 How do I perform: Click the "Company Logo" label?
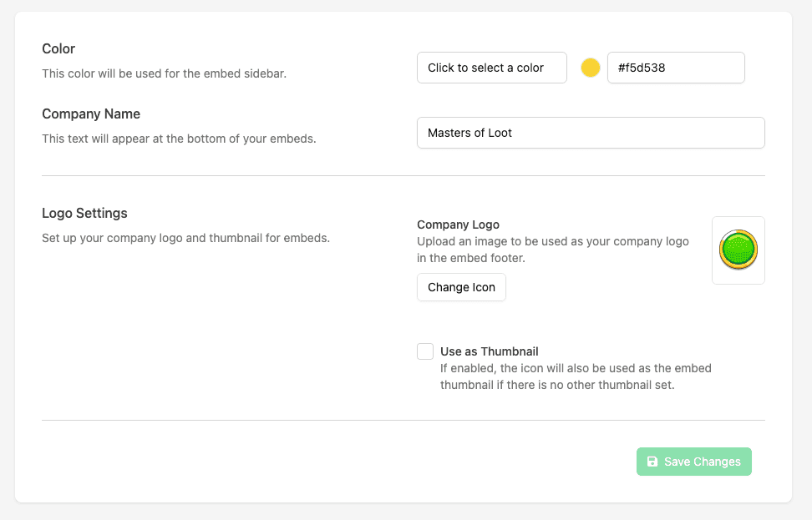pos(458,225)
